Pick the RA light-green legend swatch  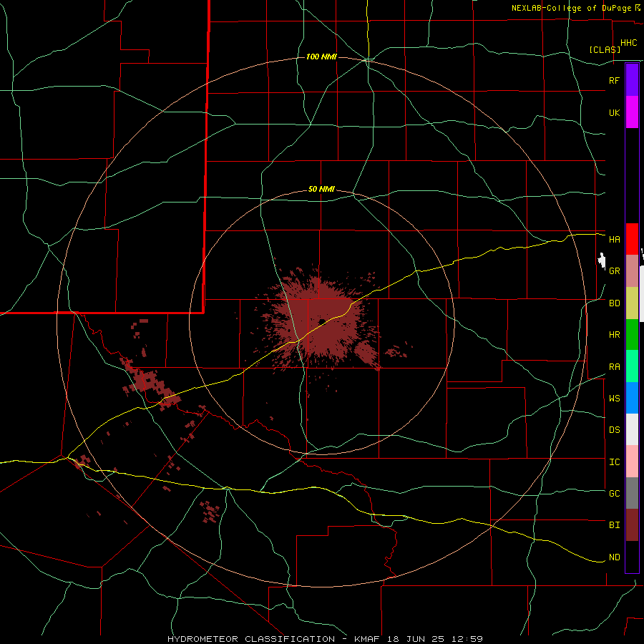pyautogui.click(x=632, y=366)
